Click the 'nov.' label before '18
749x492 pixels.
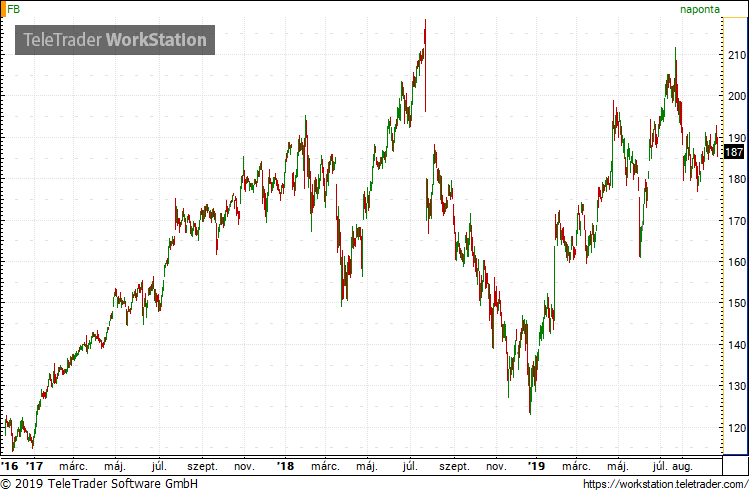[x=244, y=467]
